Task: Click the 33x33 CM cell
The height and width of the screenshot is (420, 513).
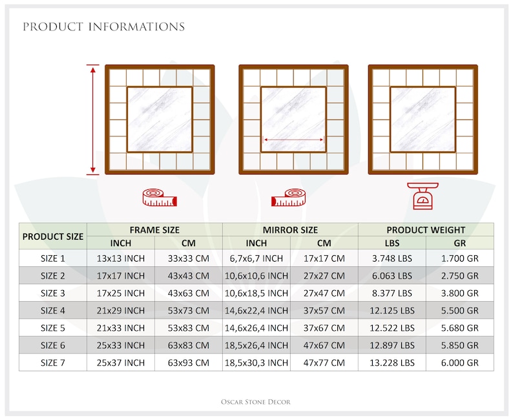Action: [189, 258]
